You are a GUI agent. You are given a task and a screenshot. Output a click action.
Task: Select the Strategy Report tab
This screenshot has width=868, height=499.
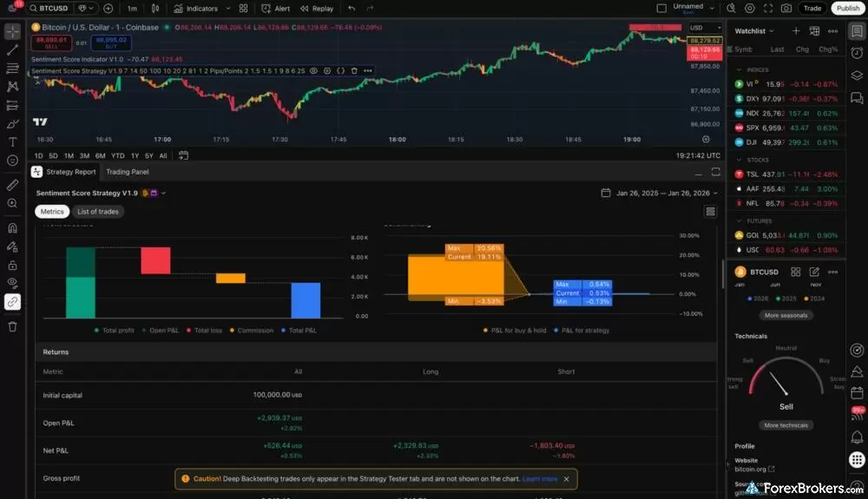64,172
